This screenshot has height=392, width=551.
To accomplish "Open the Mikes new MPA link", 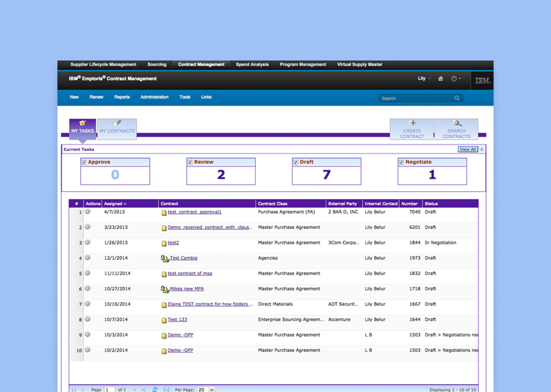I will click(x=187, y=288).
